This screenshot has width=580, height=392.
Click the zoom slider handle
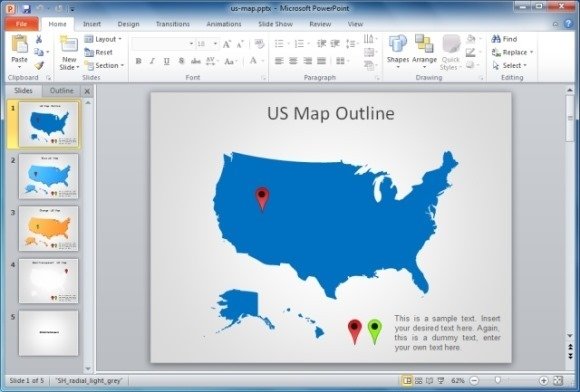[498, 380]
